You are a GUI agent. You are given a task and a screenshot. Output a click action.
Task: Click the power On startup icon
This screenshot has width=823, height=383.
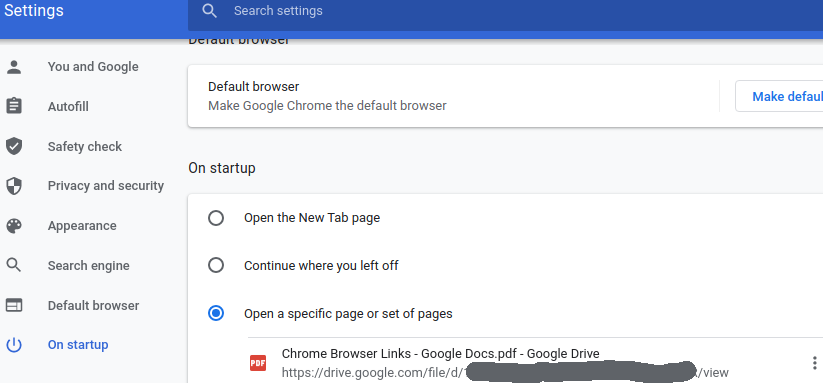14,345
